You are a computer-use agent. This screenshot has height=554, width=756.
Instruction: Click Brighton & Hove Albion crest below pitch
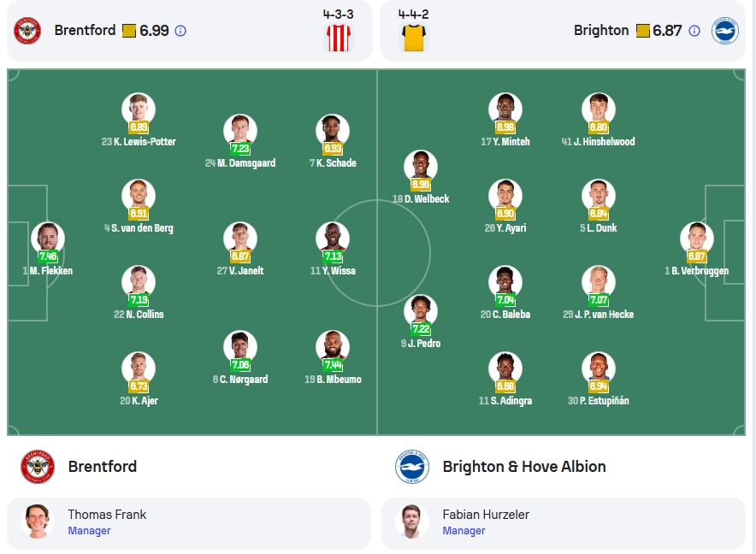pyautogui.click(x=412, y=466)
